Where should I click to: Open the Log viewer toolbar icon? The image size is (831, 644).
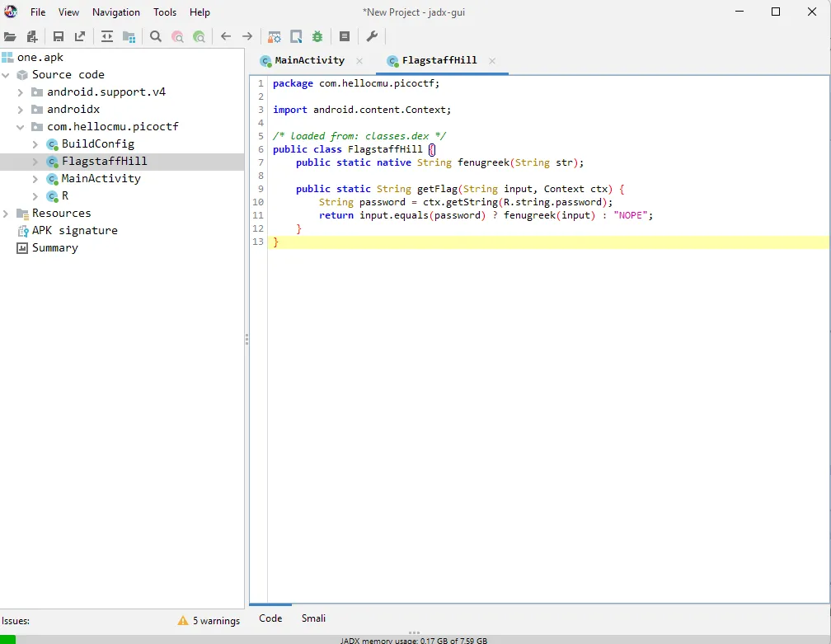coord(345,36)
